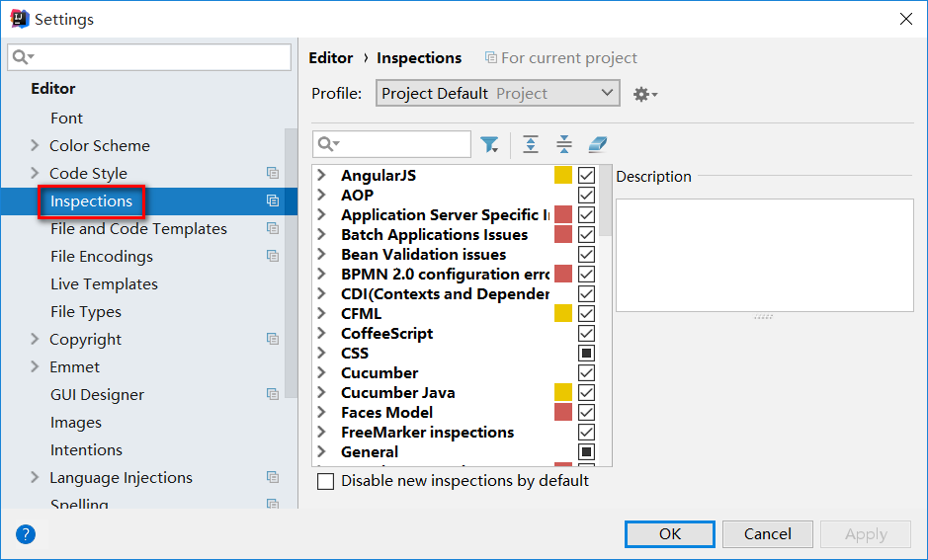Screen dimensions: 928x560
Task: Expand the Emmet settings node
Action: tap(35, 366)
